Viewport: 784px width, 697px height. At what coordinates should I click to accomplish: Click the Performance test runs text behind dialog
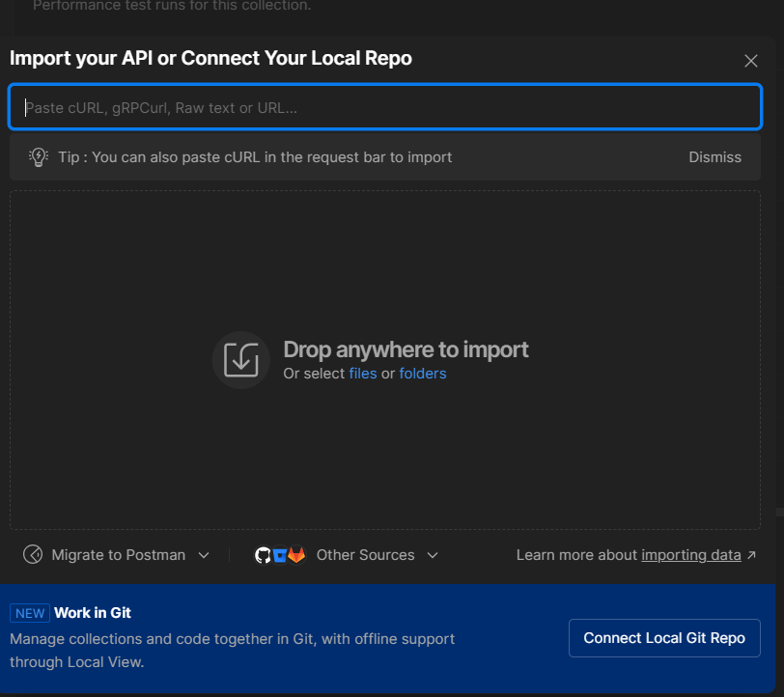point(172,6)
